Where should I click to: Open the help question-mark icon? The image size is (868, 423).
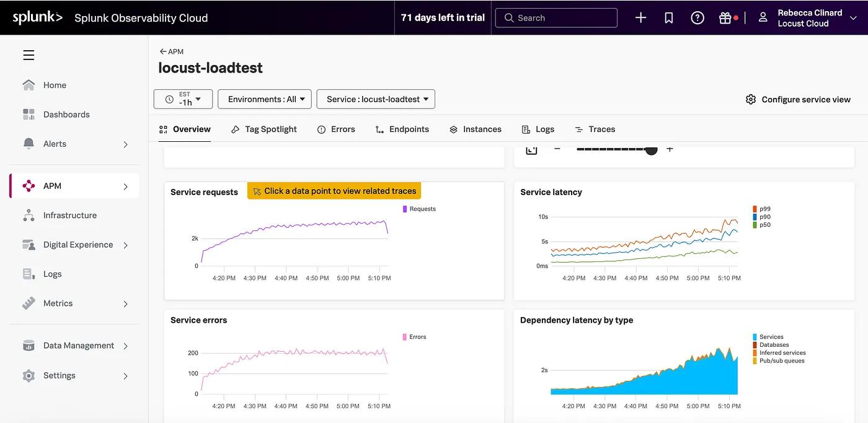click(x=697, y=17)
